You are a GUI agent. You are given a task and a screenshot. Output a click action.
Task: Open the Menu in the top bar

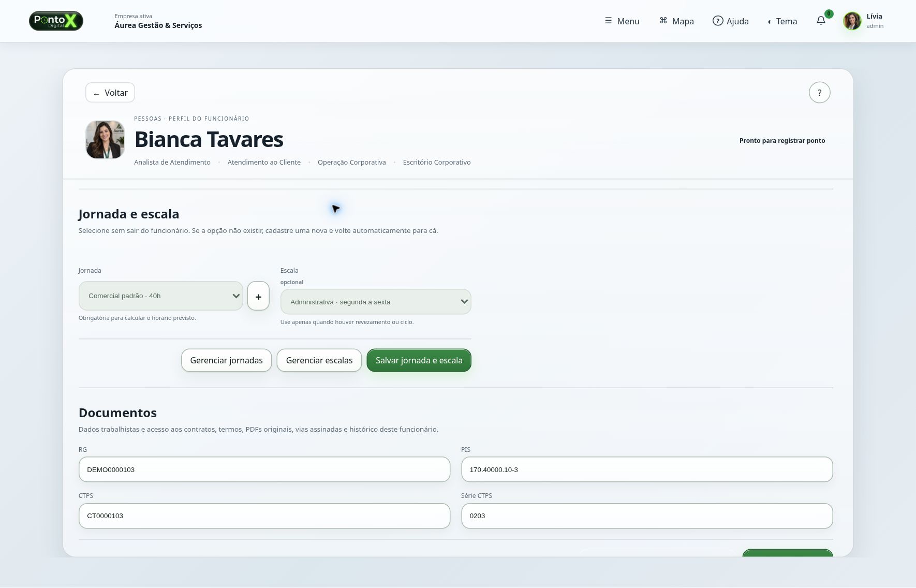622,21
